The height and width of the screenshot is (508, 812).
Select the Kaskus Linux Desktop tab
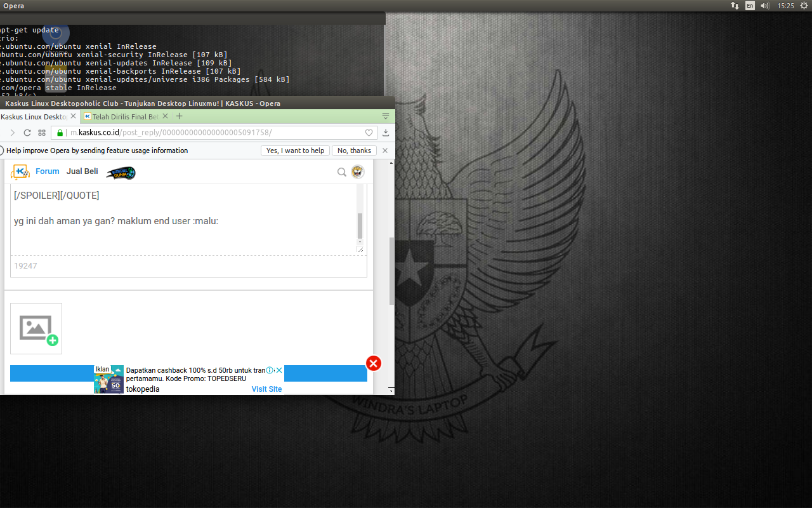coord(35,117)
